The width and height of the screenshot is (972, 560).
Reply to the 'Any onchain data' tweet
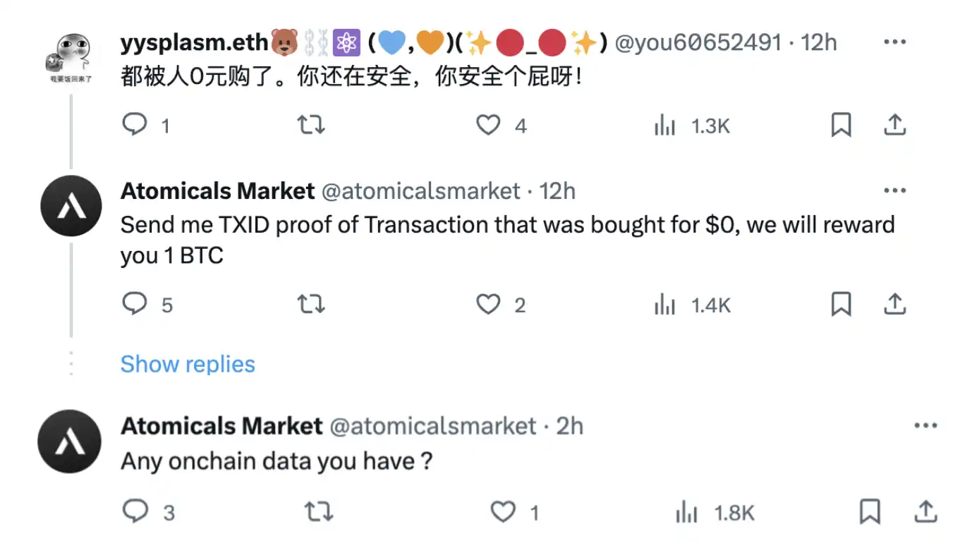point(135,511)
